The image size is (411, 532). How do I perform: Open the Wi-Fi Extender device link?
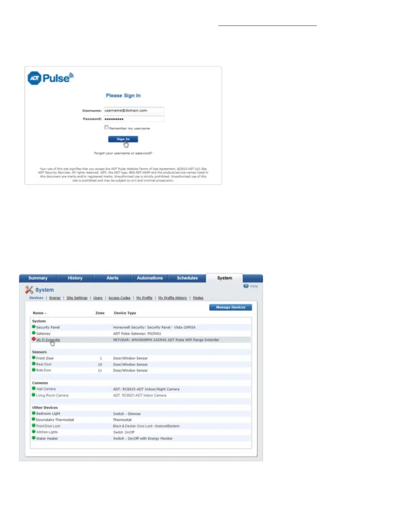click(48, 340)
